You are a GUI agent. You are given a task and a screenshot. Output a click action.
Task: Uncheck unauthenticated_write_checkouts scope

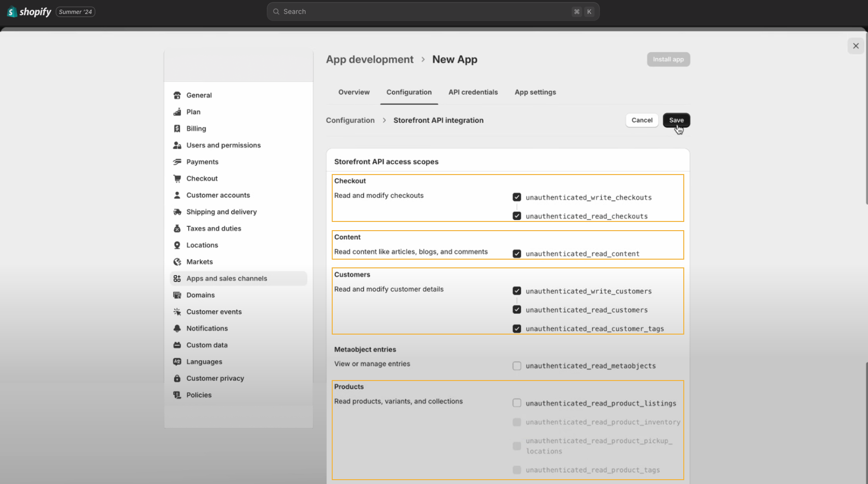pyautogui.click(x=517, y=197)
